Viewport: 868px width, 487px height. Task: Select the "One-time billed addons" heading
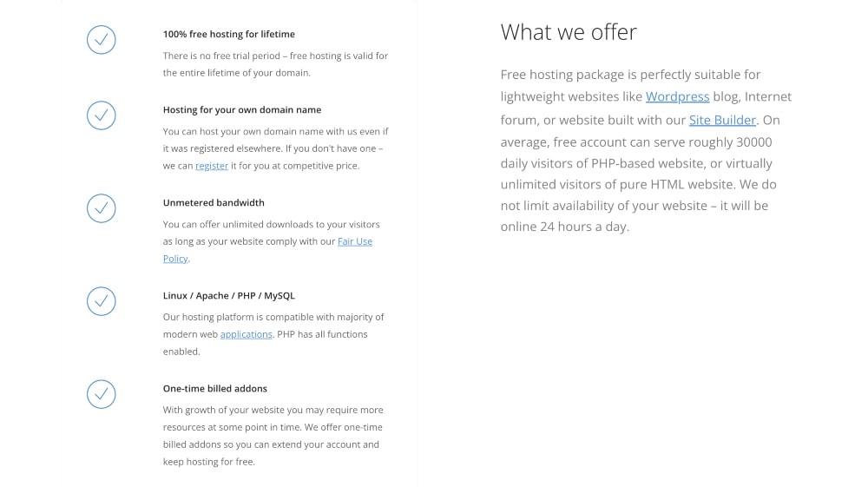214,389
